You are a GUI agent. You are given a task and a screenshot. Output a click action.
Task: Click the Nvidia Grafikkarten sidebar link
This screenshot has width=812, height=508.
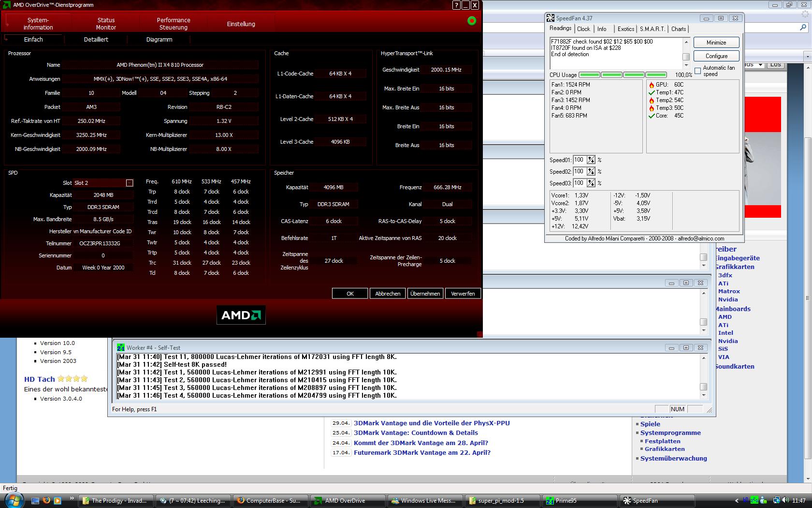click(x=728, y=299)
